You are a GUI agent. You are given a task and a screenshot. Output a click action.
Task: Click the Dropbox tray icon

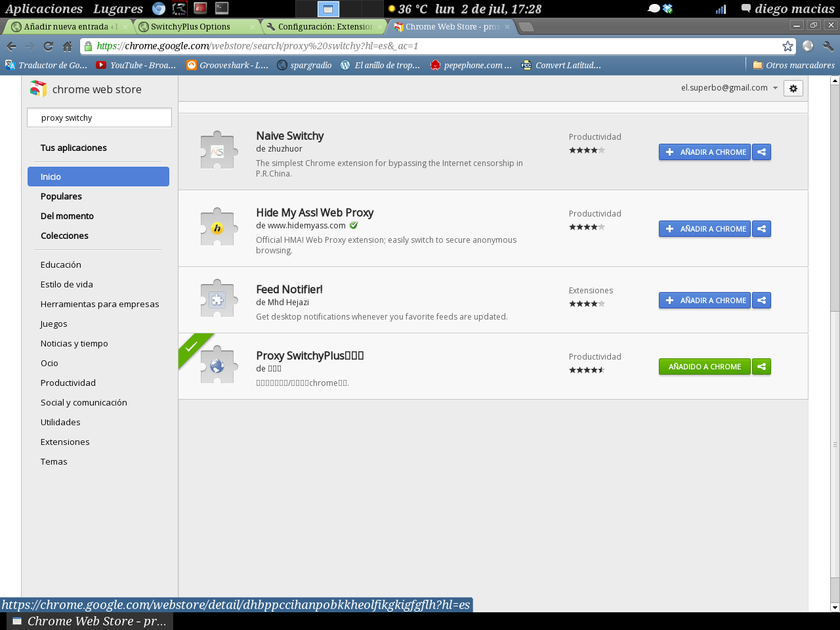(x=668, y=9)
